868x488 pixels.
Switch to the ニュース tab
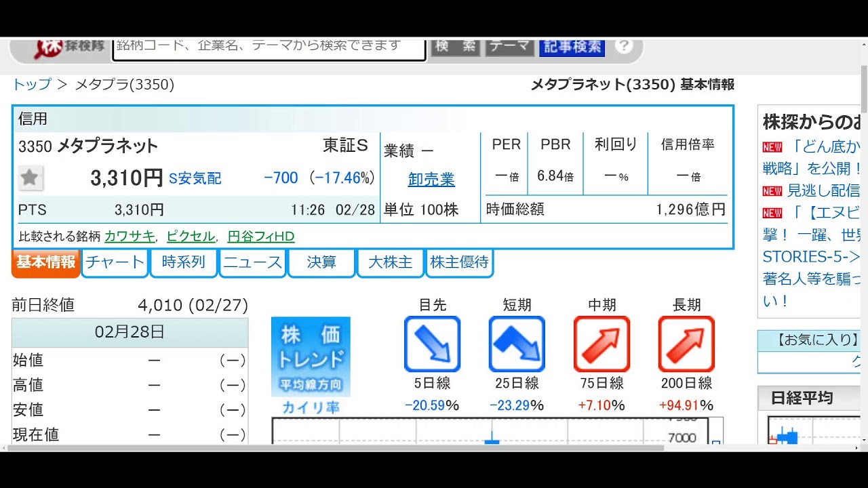(252, 263)
